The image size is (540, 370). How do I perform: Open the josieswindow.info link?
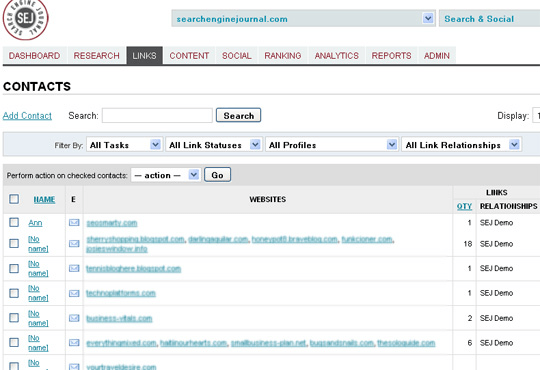[117, 248]
